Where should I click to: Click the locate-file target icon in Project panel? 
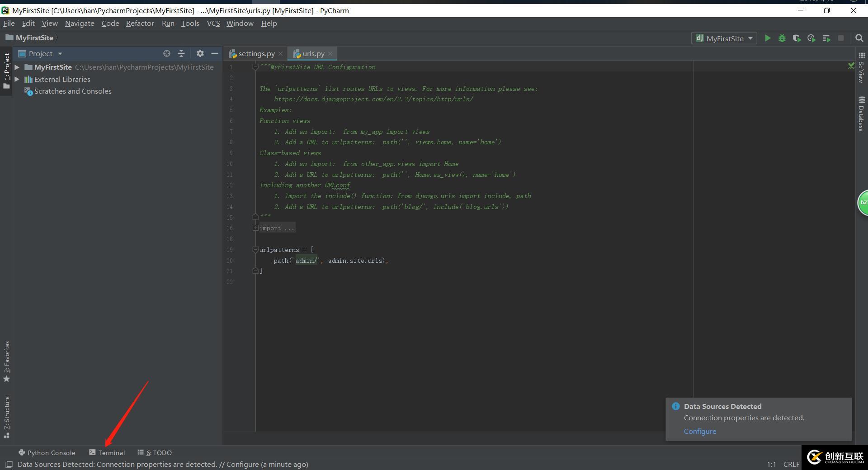point(167,53)
